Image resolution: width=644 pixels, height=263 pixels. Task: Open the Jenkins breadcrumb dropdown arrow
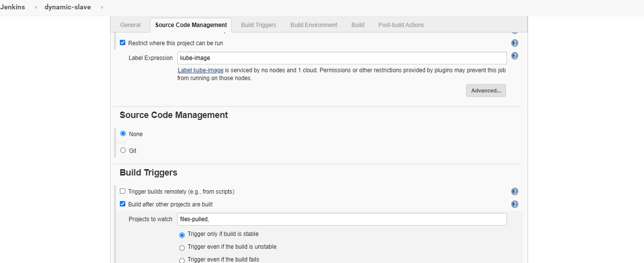point(36,7)
